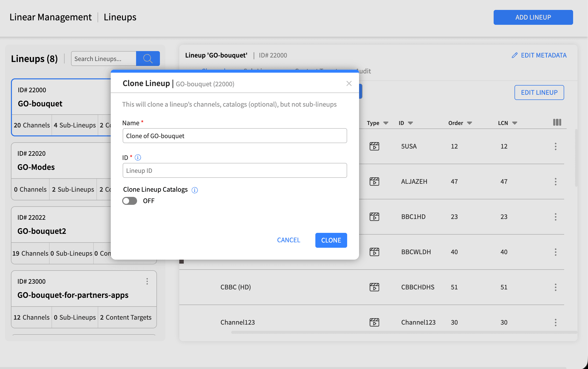Click the Lineups breadcrumb
Viewport: 588px width, 369px height.
120,17
